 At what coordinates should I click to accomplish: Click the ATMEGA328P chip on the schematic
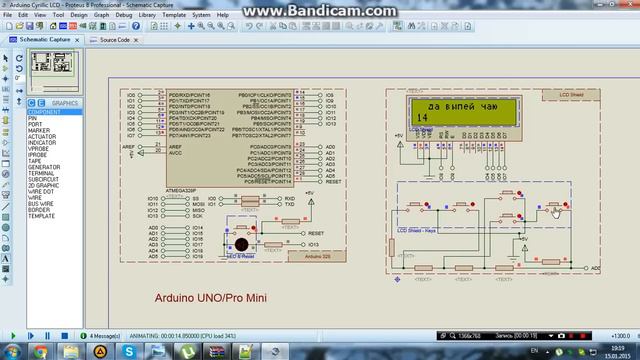pos(230,138)
